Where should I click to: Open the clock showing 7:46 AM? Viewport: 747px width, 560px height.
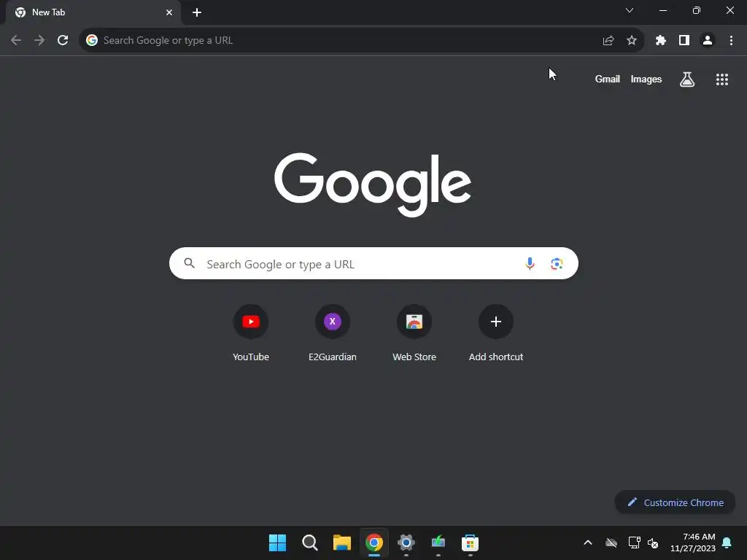tap(693, 542)
